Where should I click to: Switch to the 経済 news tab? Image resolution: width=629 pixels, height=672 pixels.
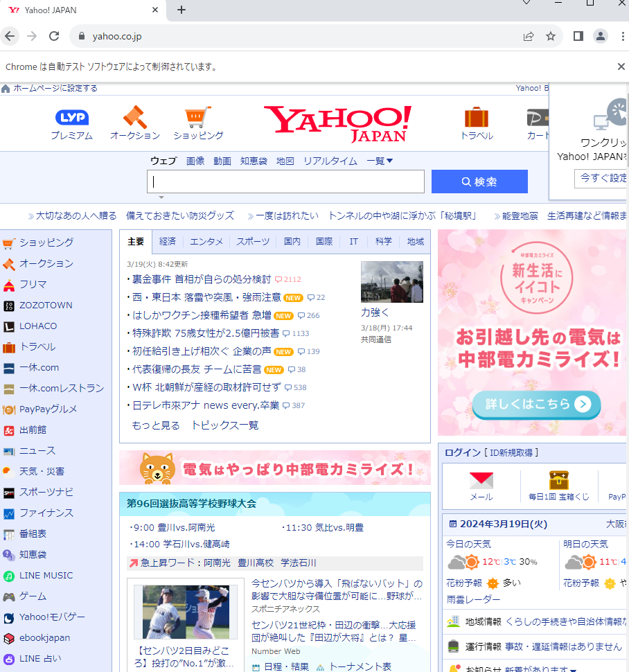tap(168, 242)
